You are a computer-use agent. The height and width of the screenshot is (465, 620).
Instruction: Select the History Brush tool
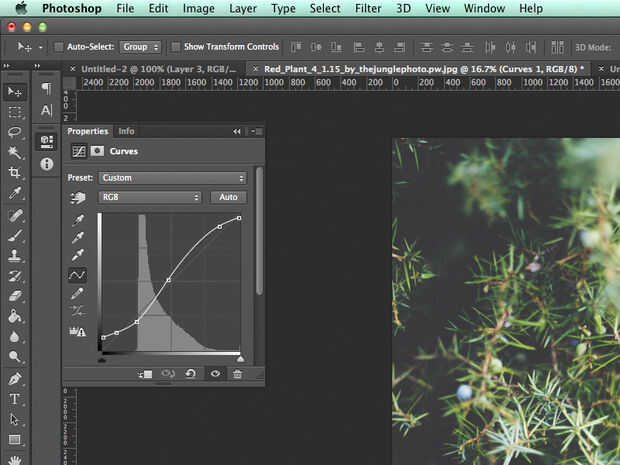(x=15, y=276)
